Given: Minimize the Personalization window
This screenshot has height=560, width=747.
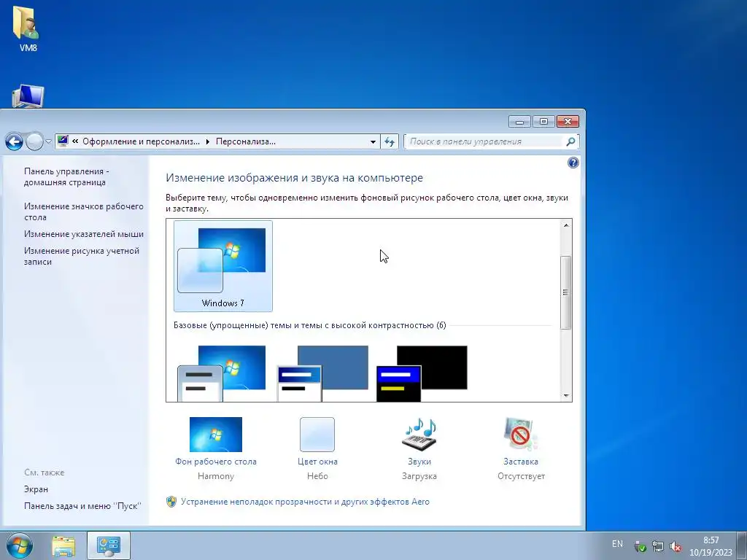Looking at the screenshot, I should tap(519, 122).
